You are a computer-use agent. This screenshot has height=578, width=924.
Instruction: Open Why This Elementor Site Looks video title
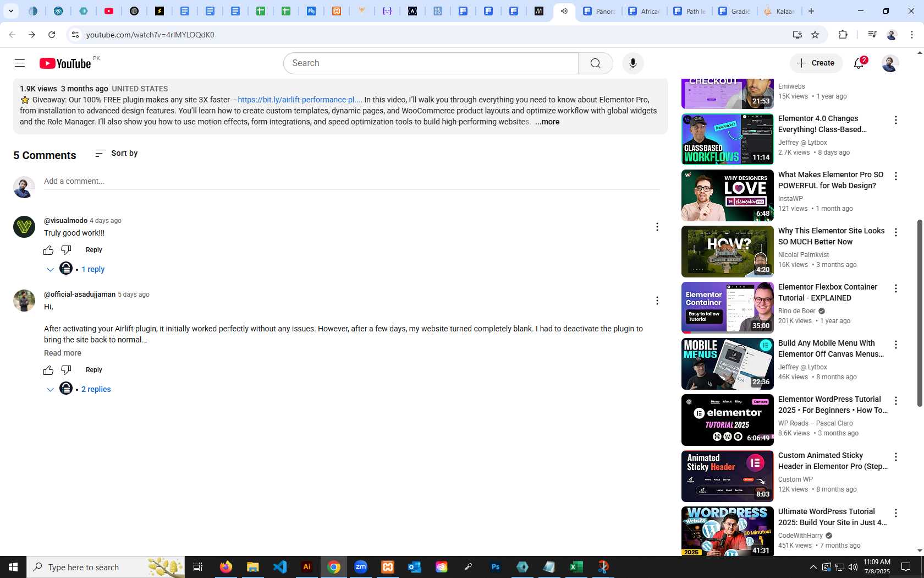coord(831,236)
